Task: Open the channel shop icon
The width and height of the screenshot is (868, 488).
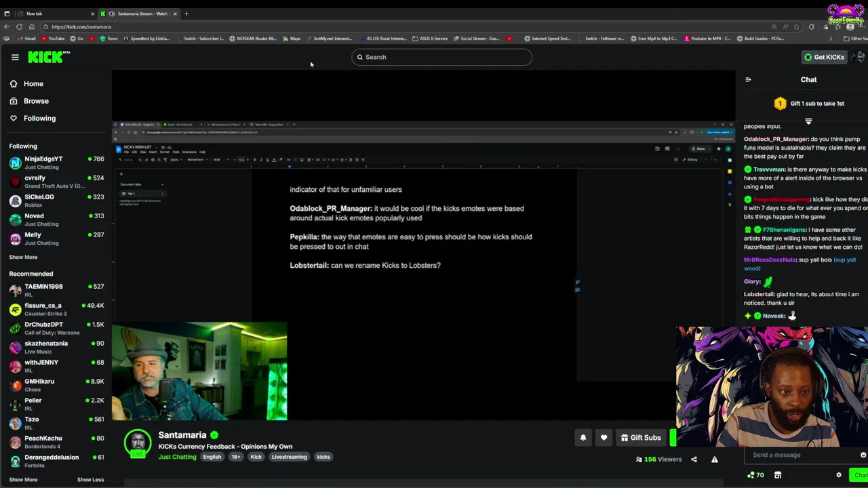Action: click(778, 475)
